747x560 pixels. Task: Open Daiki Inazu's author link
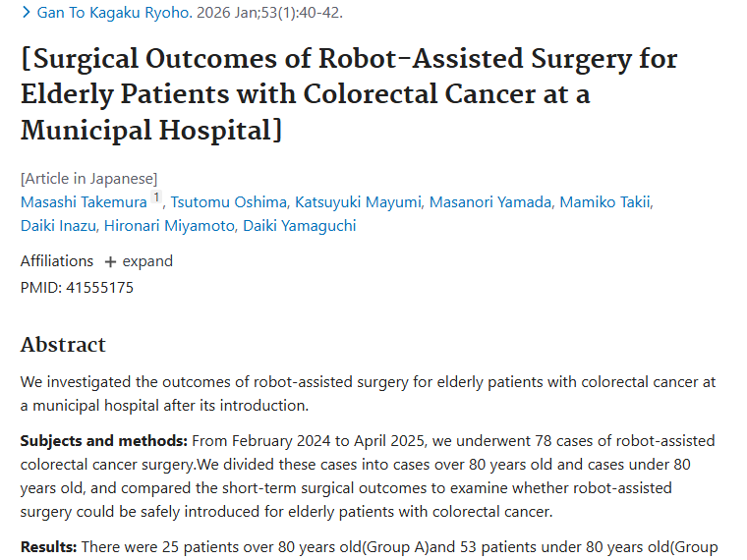[59, 226]
